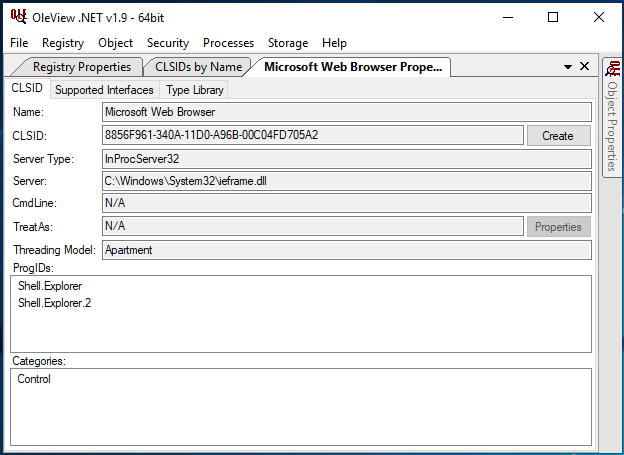Screen dimensions: 624x455
Task: Switch to the Registry Properties tab
Action: 82,67
